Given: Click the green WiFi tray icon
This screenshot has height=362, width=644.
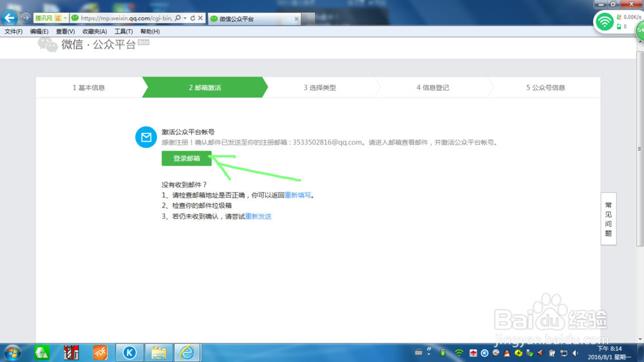Looking at the screenshot, I should [x=459, y=353].
